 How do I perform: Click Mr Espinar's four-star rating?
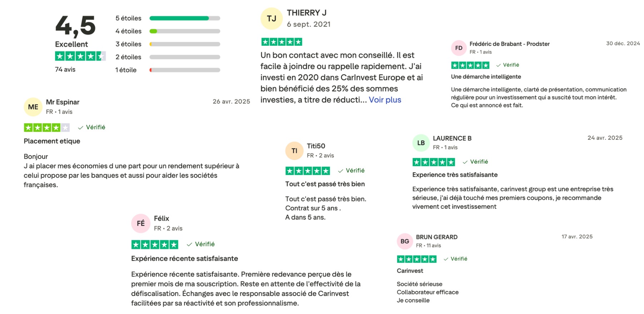pos(46,127)
